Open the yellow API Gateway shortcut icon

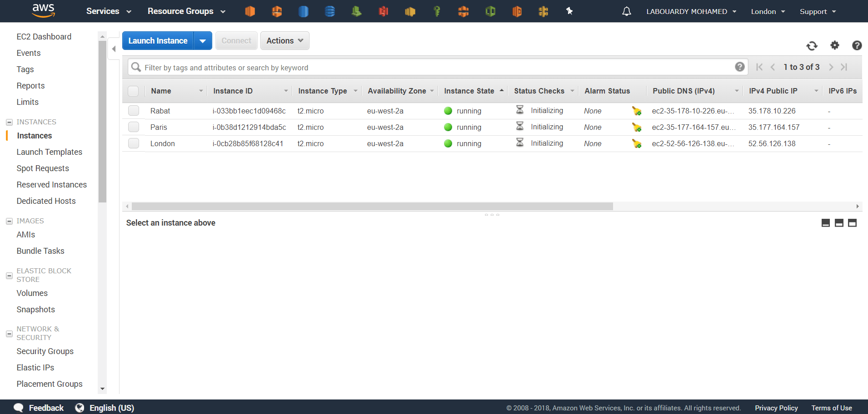[544, 11]
